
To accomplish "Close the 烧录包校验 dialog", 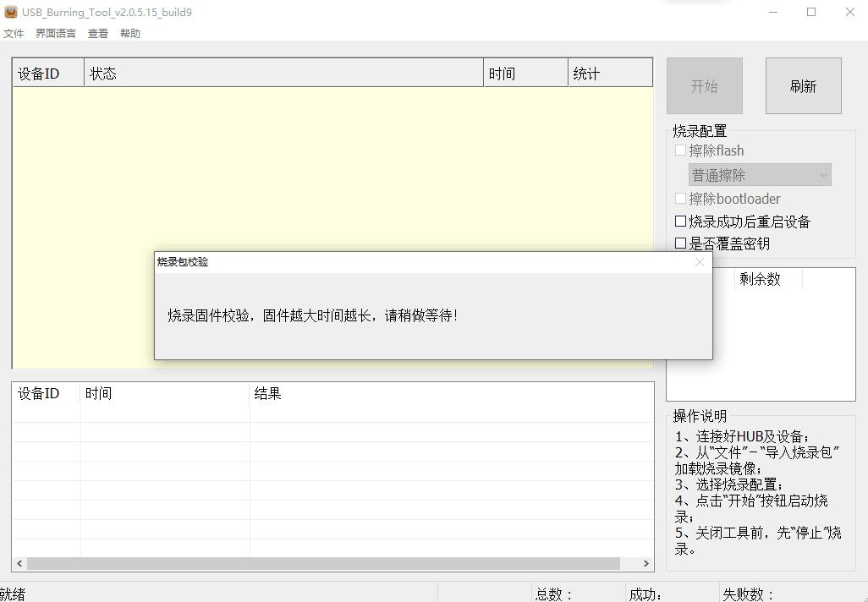I will (x=700, y=262).
